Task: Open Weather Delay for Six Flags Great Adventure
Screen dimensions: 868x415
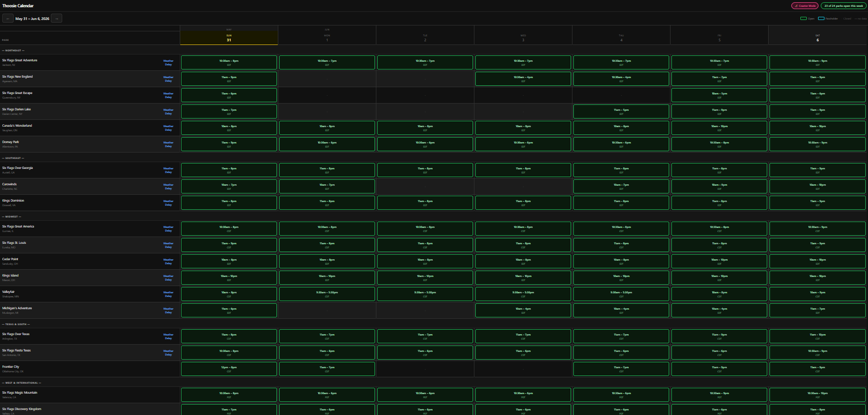Action: click(168, 63)
